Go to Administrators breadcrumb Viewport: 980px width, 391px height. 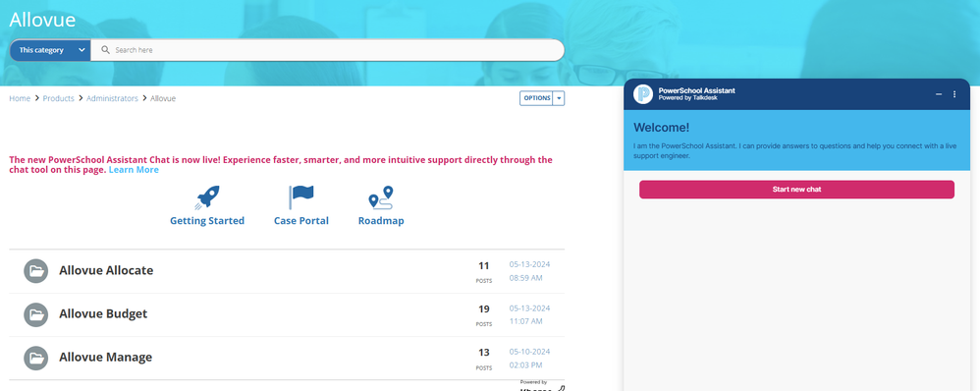(x=112, y=98)
